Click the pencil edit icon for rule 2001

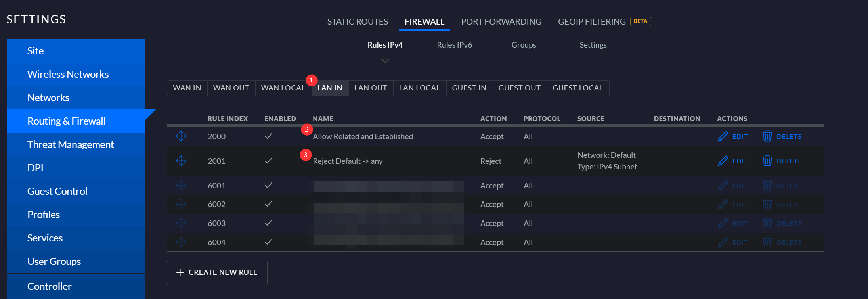pos(723,161)
